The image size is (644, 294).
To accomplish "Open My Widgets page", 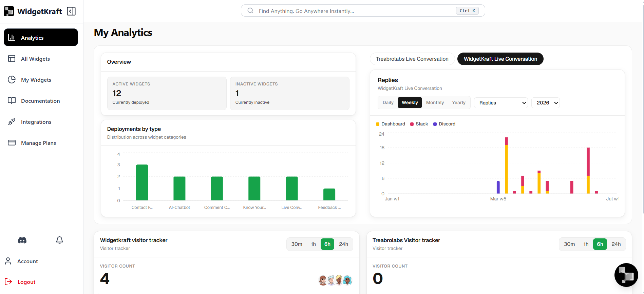I will pos(41,80).
